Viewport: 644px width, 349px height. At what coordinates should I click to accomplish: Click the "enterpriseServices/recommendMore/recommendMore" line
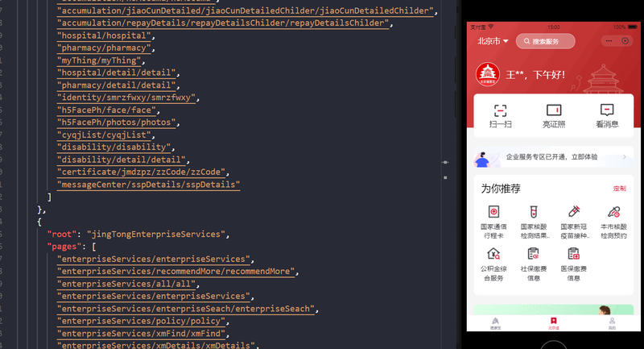tap(178, 272)
